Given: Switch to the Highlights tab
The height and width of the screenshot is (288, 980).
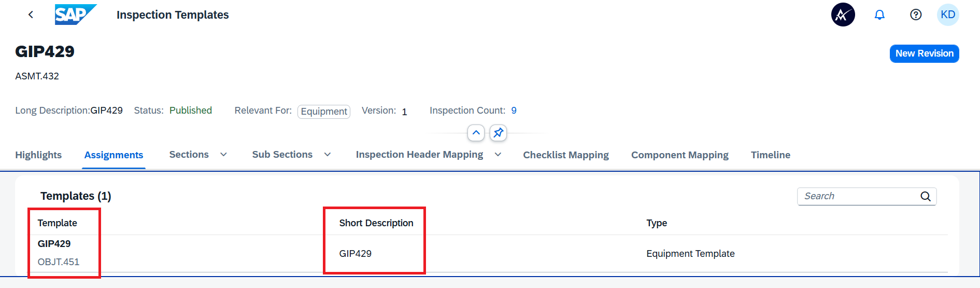Looking at the screenshot, I should [x=38, y=155].
